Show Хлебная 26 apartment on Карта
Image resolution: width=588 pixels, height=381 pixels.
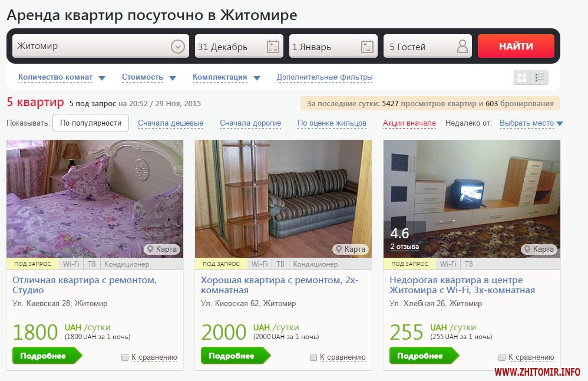click(539, 249)
